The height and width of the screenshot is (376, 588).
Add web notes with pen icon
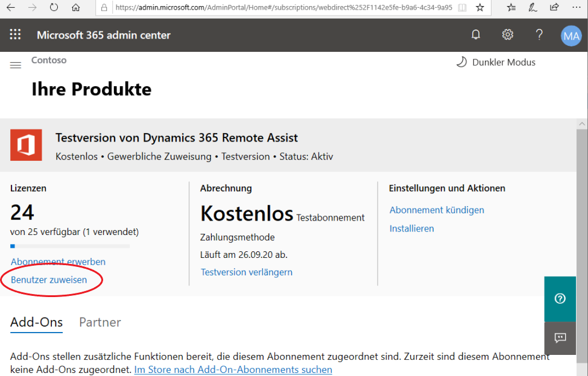point(533,7)
